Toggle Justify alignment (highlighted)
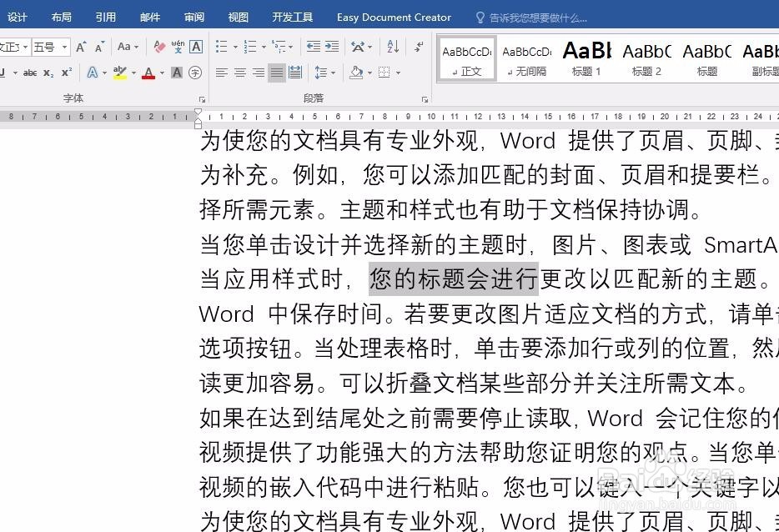Screen dimensions: 779x532 [277, 73]
